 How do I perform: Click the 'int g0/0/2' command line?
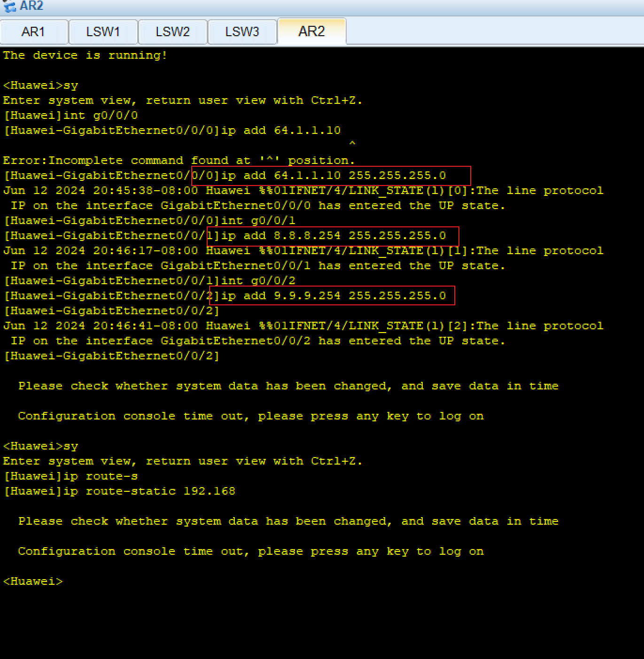149,281
